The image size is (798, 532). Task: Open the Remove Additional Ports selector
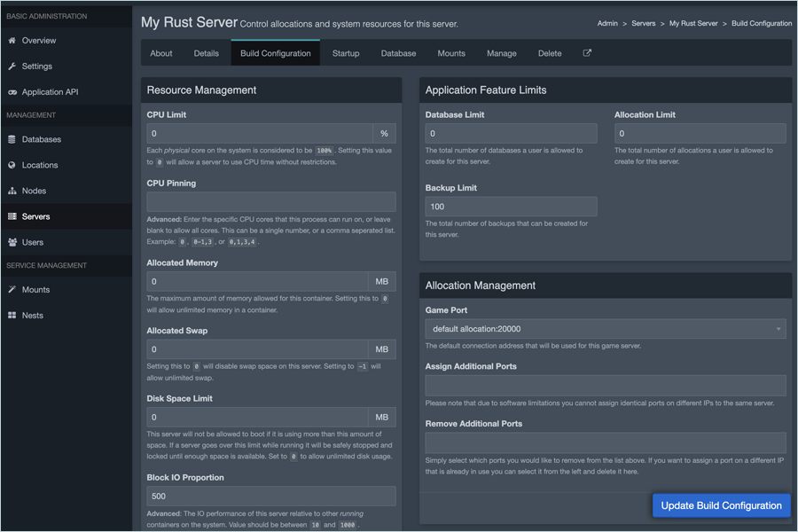(x=606, y=442)
